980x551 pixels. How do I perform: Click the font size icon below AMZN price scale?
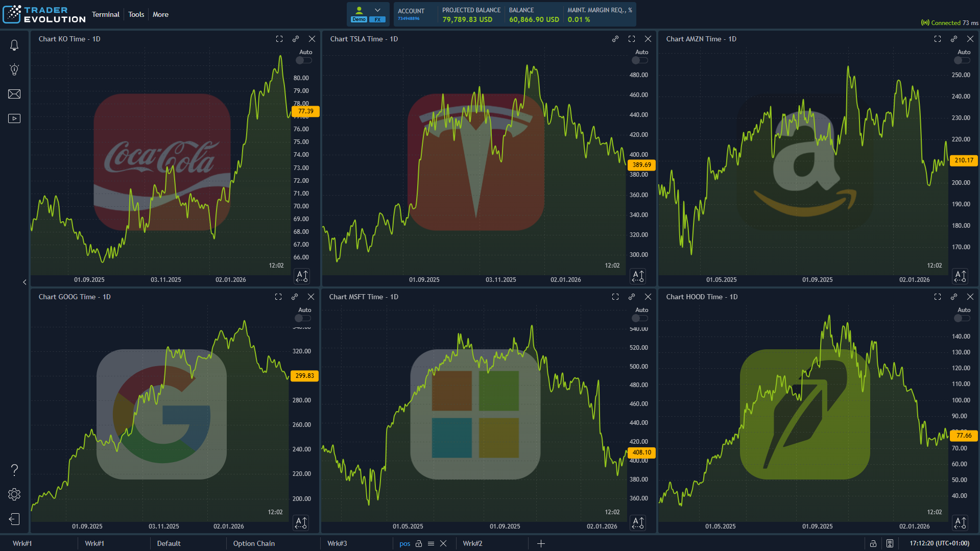(960, 276)
